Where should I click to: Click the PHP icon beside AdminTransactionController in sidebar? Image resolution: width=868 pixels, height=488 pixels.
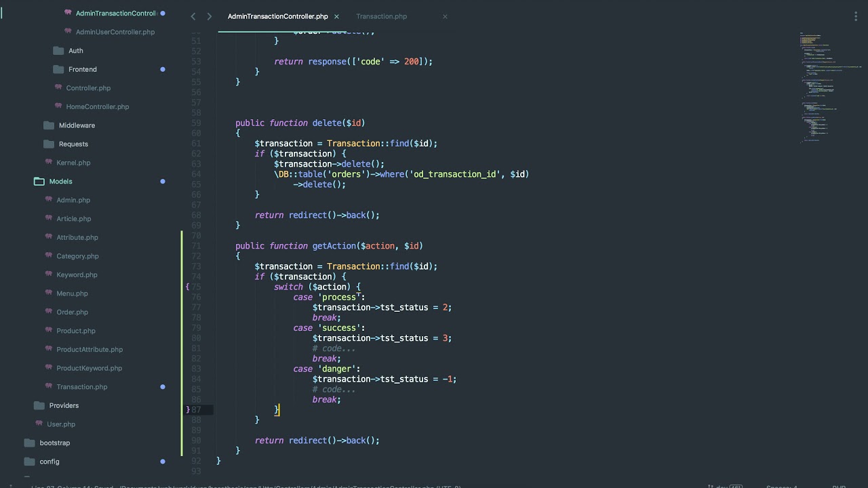[68, 13]
